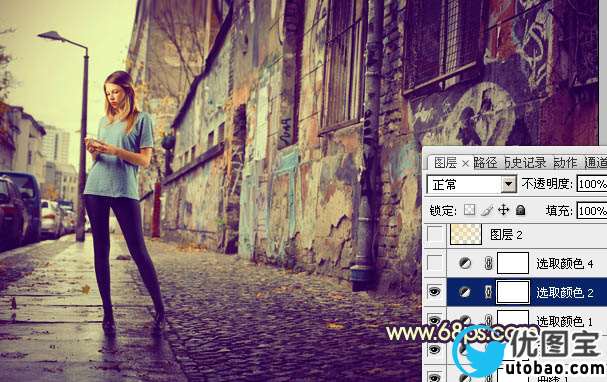Click the lock transparent pixels icon
This screenshot has height=382, width=607.
pyautogui.click(x=470, y=210)
